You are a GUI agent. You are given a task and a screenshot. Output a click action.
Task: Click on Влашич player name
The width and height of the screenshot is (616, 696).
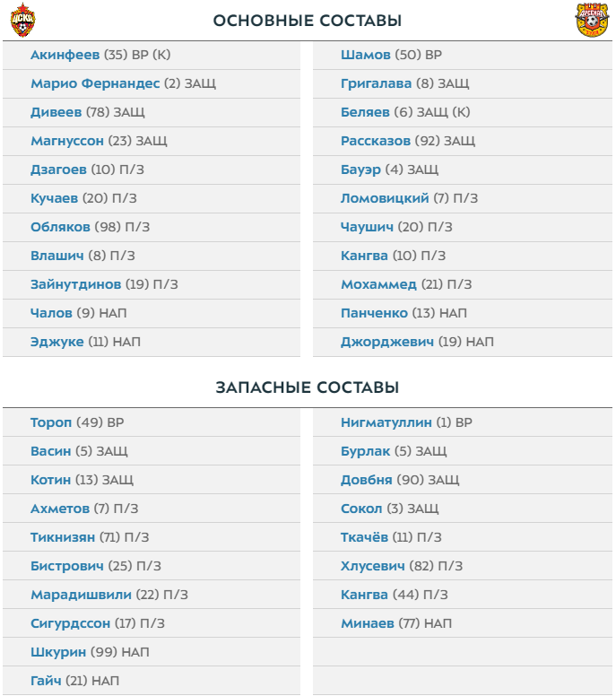[57, 256]
